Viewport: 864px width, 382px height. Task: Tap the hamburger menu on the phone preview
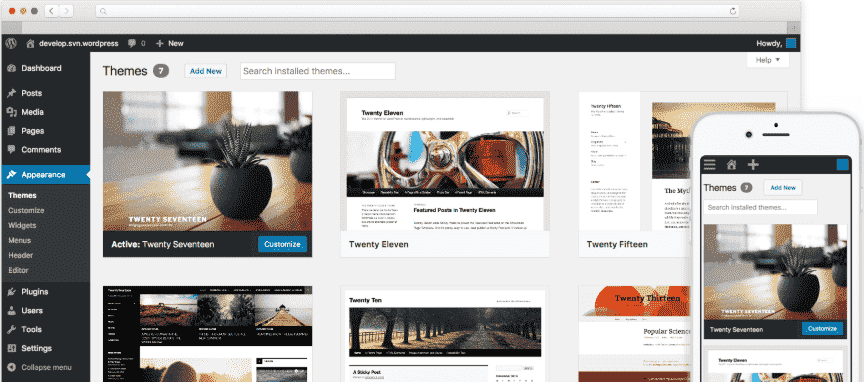[710, 164]
